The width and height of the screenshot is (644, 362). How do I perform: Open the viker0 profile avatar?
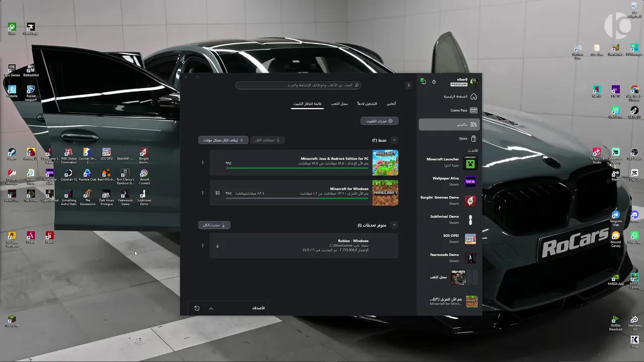(473, 81)
